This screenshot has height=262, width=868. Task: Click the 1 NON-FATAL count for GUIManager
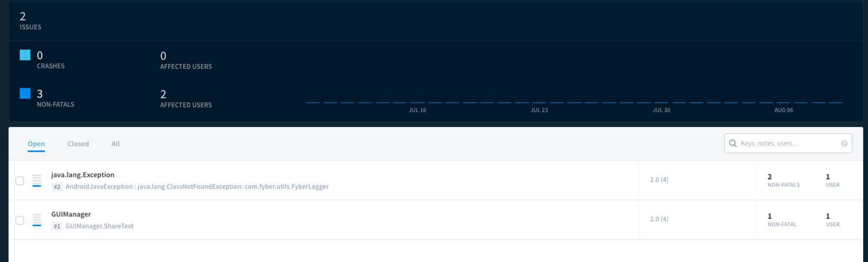pyautogui.click(x=782, y=220)
